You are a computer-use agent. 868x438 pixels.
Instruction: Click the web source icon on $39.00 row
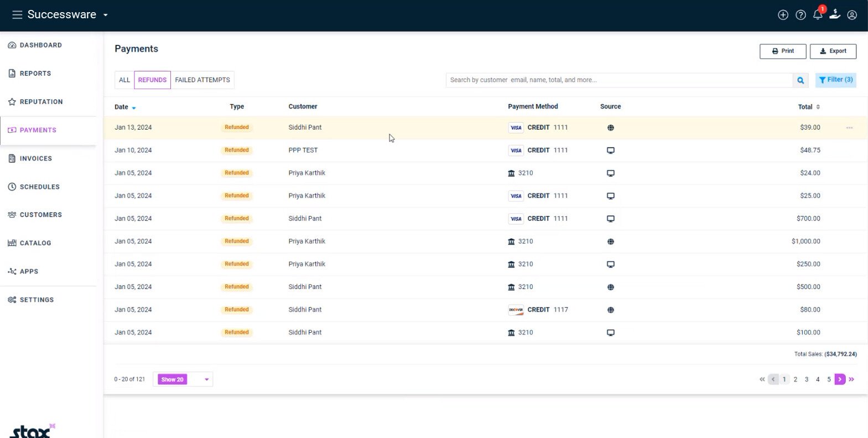[x=611, y=128]
